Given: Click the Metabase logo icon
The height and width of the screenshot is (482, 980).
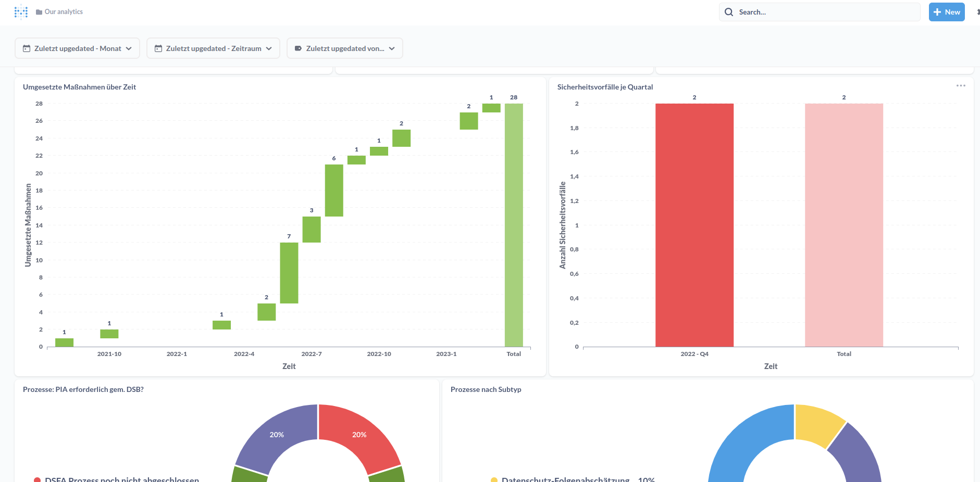Looking at the screenshot, I should tap(21, 12).
